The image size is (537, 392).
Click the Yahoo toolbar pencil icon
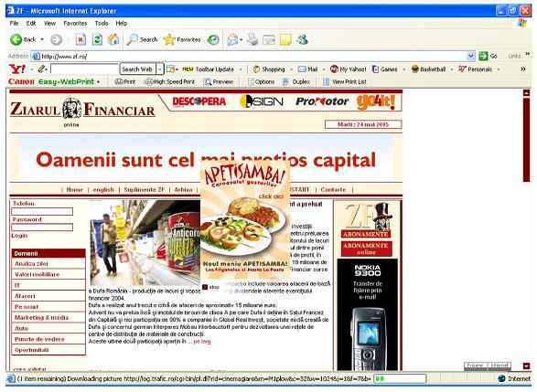click(x=41, y=69)
